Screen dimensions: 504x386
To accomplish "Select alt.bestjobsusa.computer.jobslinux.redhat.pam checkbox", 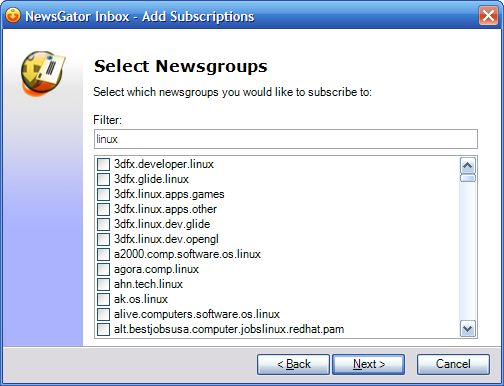I will click(x=103, y=329).
